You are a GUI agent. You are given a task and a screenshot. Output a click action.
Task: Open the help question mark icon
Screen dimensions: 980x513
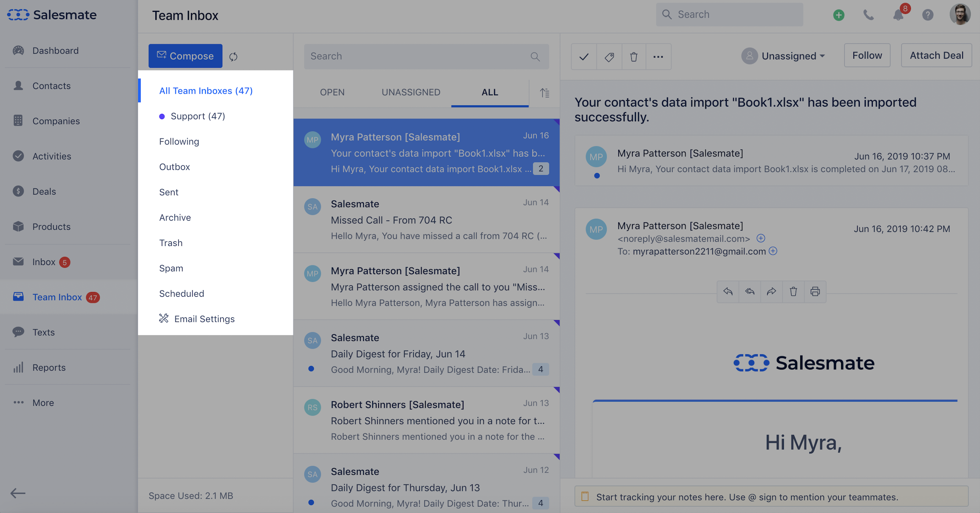click(x=928, y=15)
